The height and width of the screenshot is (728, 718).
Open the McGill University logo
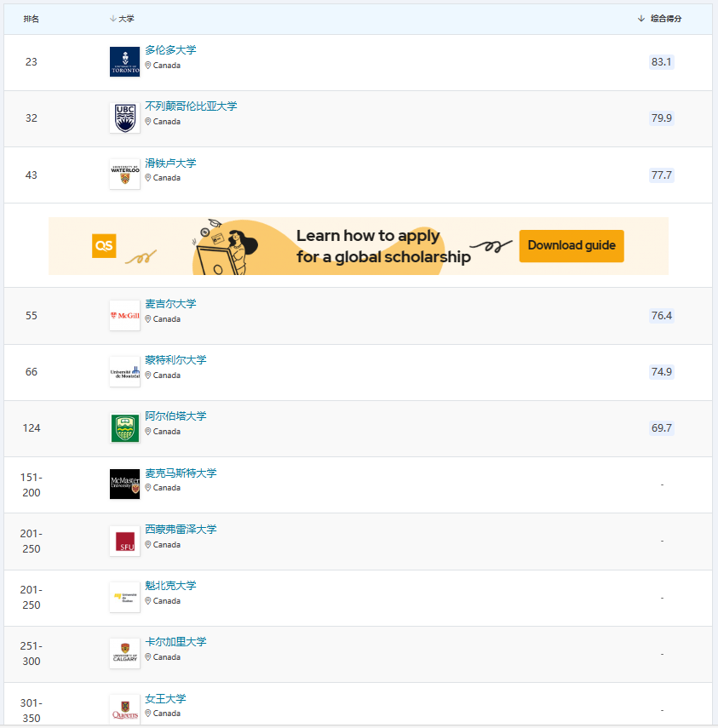(124, 315)
